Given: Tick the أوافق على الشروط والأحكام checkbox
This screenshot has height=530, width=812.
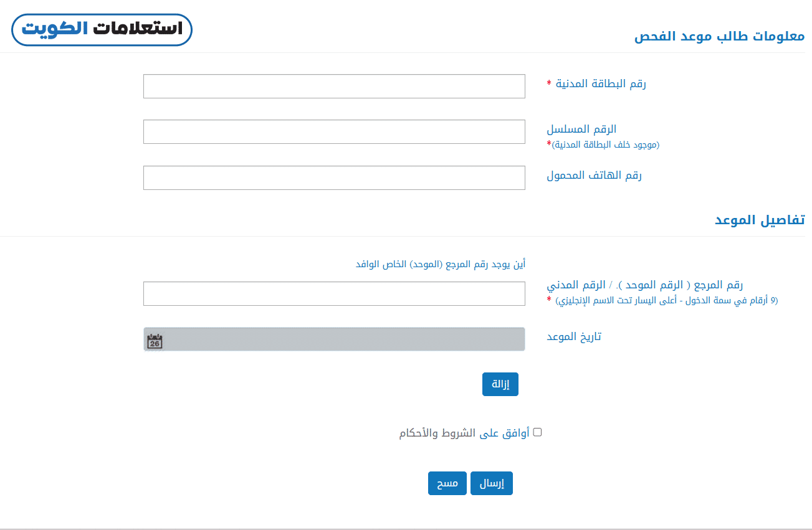Looking at the screenshot, I should (537, 432).
